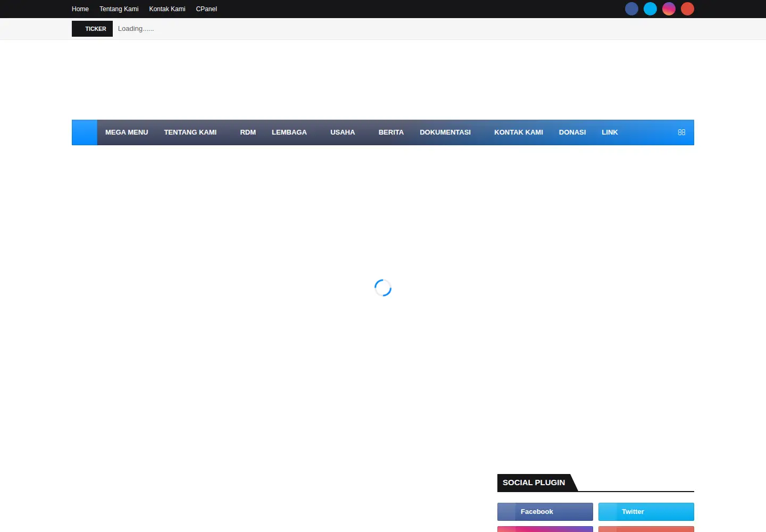This screenshot has height=532, width=766.
Task: Open Kontak Kami in the top bar
Action: pyautogui.click(x=167, y=9)
